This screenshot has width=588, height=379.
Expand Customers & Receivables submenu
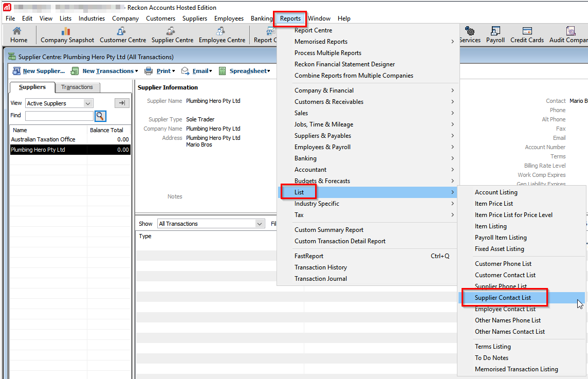[x=368, y=102]
